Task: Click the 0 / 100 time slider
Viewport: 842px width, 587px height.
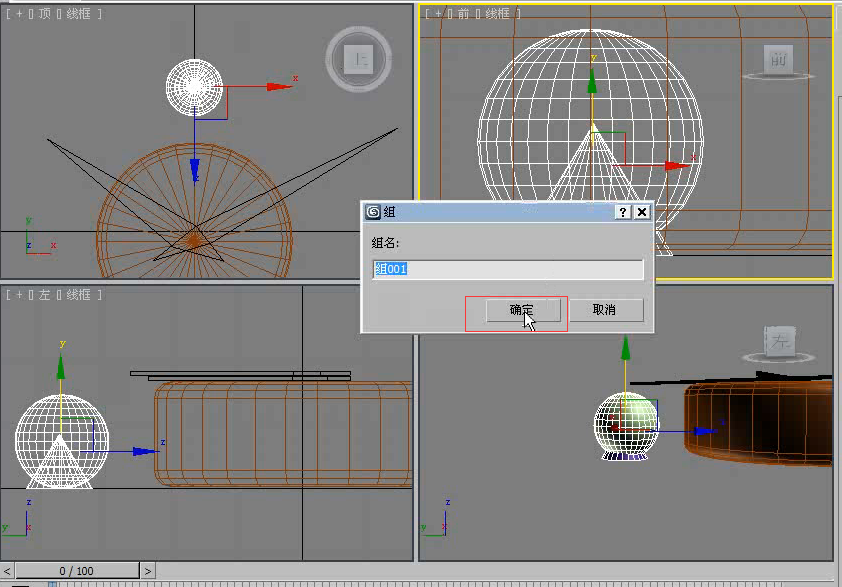Action: coord(77,571)
